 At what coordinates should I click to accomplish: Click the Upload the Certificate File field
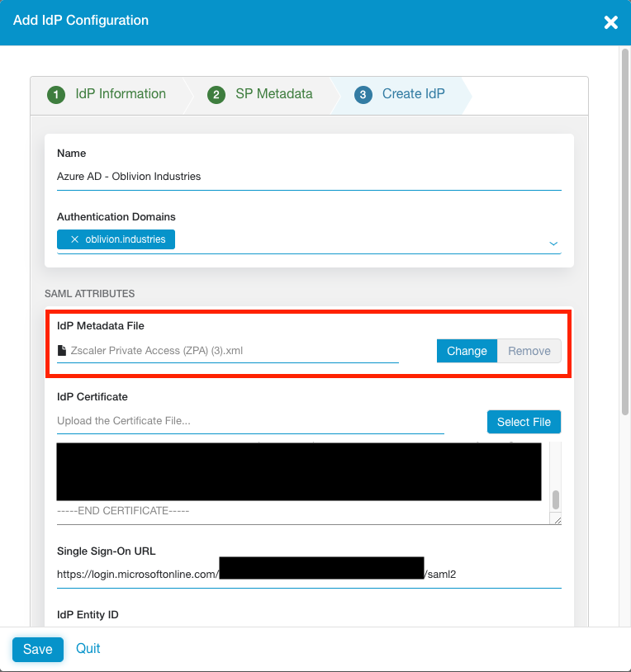(x=250, y=421)
